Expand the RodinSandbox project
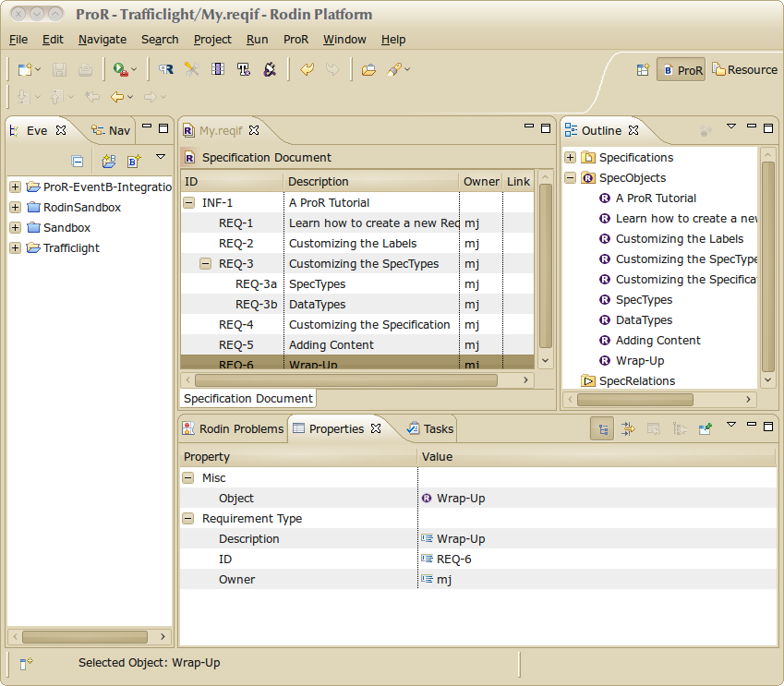 point(16,208)
